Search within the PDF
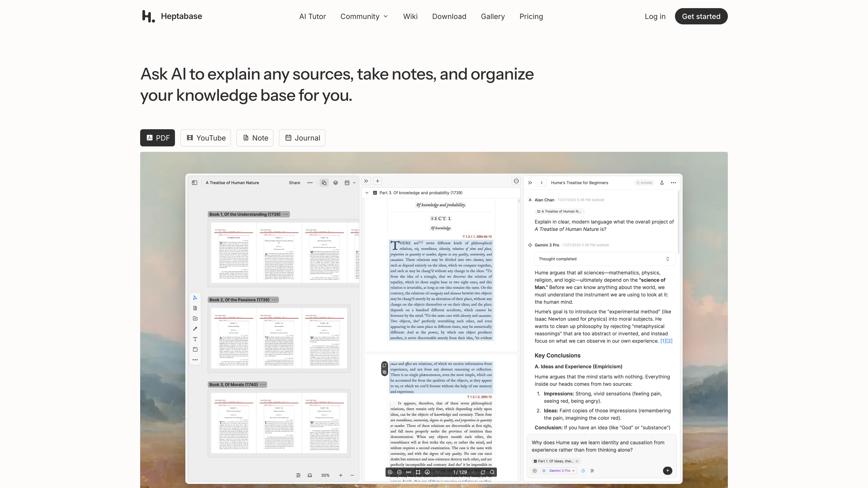The image size is (868, 488). [492, 472]
